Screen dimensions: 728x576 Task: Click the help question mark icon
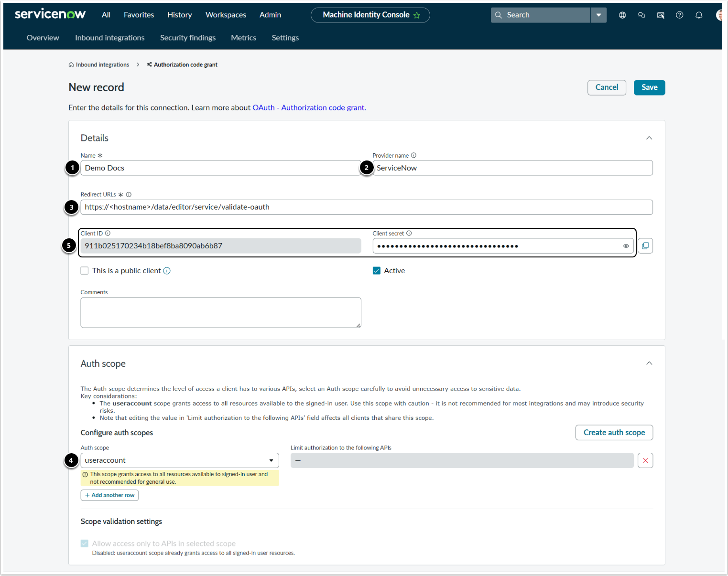[x=679, y=15]
